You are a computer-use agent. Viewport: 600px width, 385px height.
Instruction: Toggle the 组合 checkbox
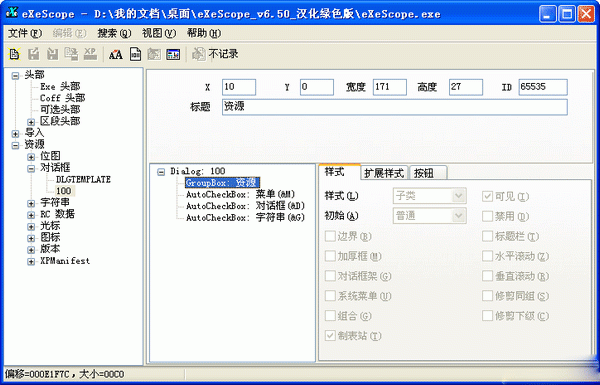click(x=330, y=316)
